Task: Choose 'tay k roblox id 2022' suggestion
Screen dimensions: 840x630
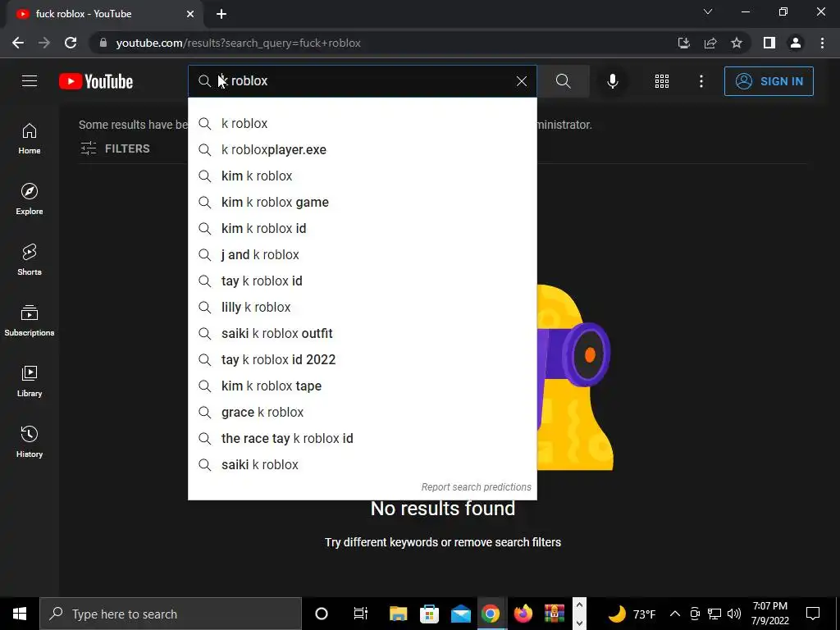Action: click(362, 359)
